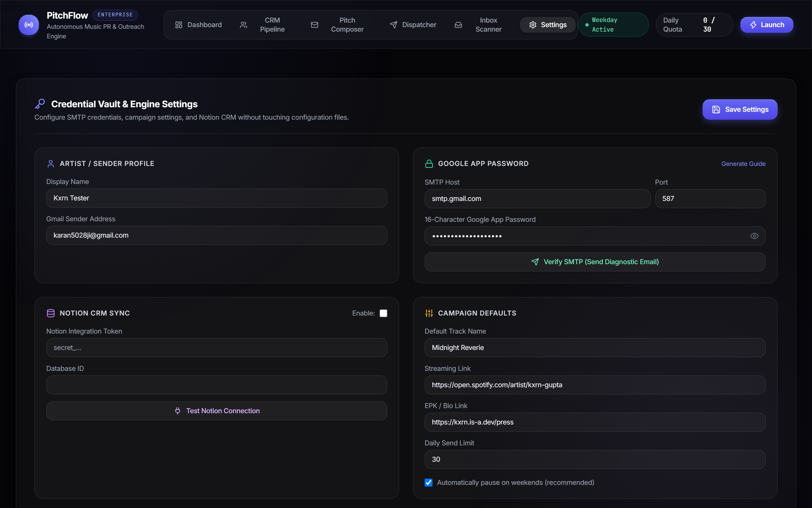812x508 pixels.
Task: Click Save Settings button
Action: click(740, 110)
